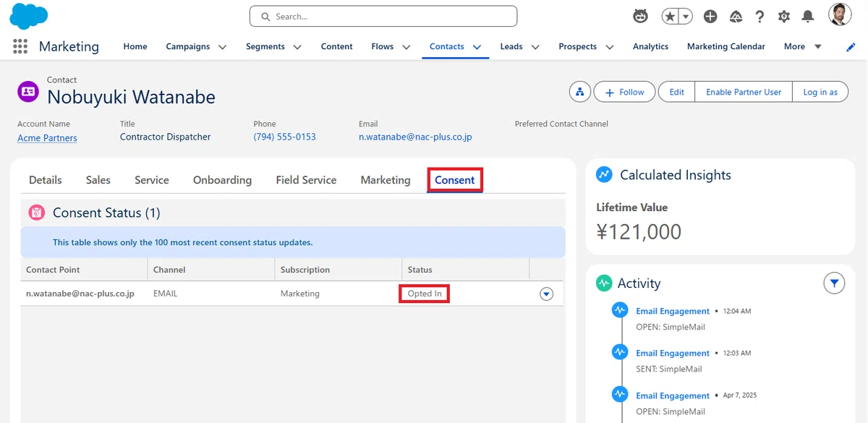Click the green Activity pulse icon
Screen dimensions: 868x423
pos(604,283)
